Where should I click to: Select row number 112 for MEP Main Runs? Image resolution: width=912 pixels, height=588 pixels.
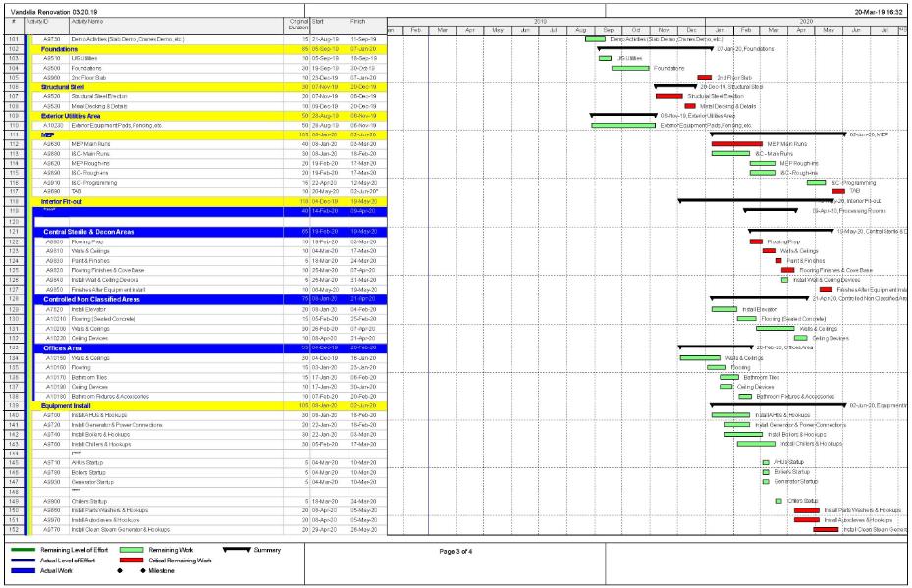pyautogui.click(x=16, y=143)
